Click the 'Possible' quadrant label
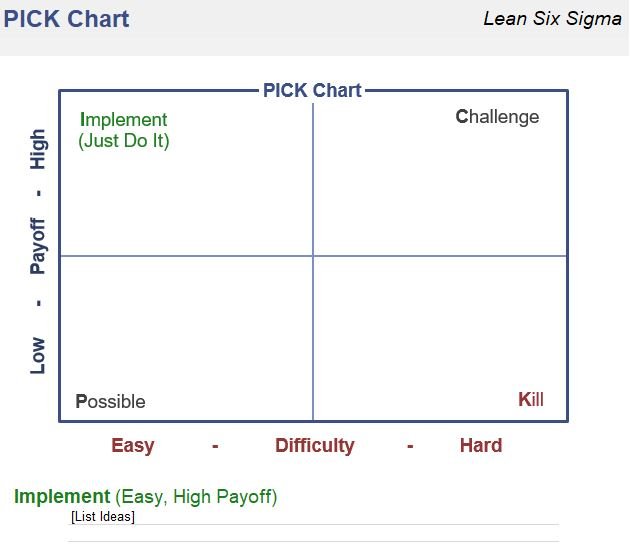The image size is (631, 548). (111, 402)
